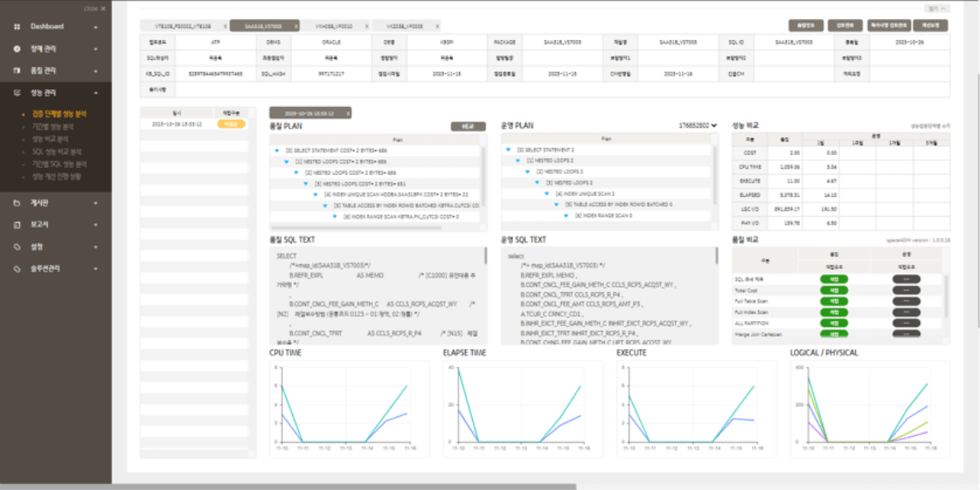980x490 pixels.
Task: Click the 품질 관리 sidebar icon
Action: 16,70
